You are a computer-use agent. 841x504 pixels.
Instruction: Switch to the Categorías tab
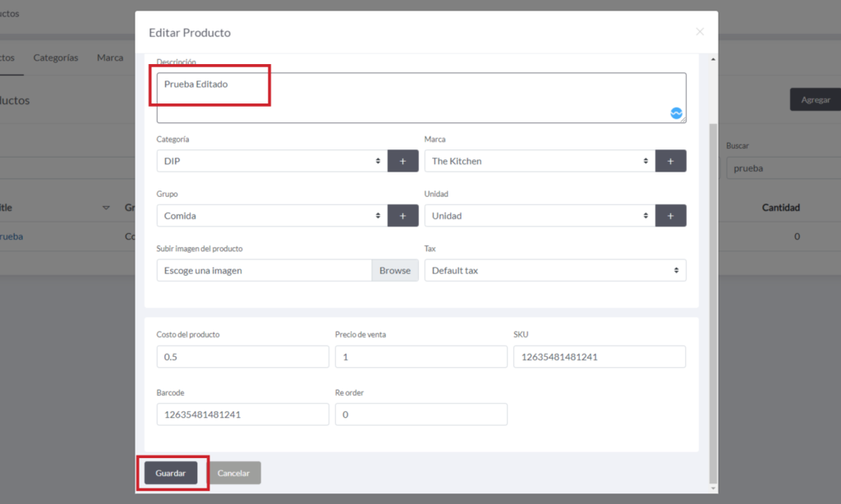tap(56, 57)
